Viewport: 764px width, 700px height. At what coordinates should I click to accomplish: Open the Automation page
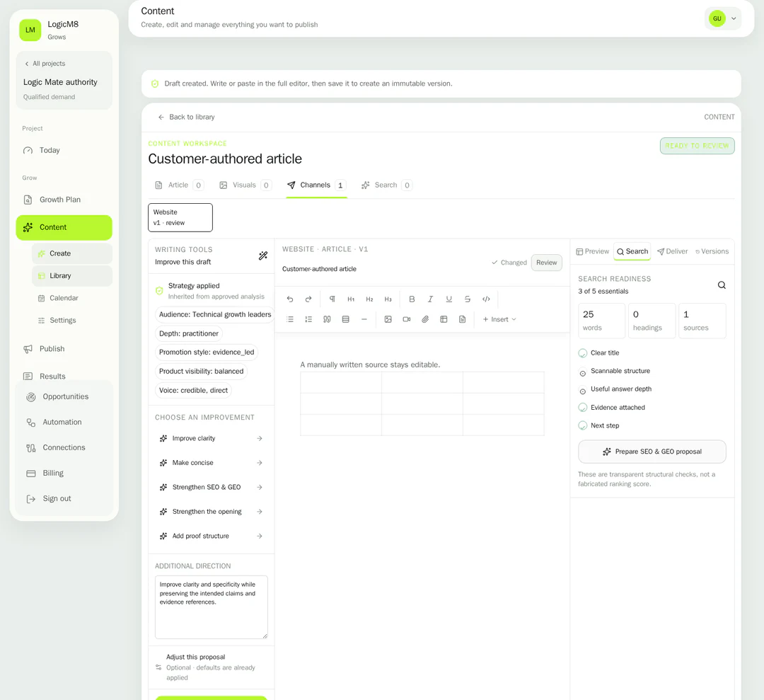[x=64, y=422]
